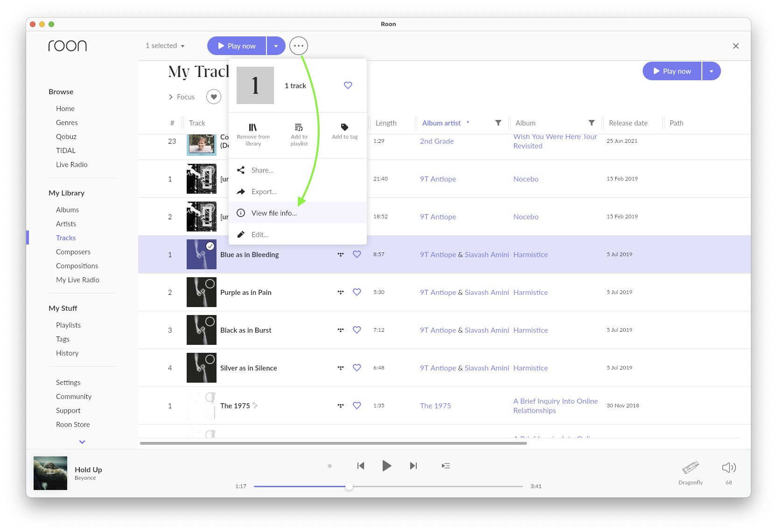Viewport: 777px width, 532px height.
Task: Open TIDAL icon for The 1975 track
Action: (341, 406)
